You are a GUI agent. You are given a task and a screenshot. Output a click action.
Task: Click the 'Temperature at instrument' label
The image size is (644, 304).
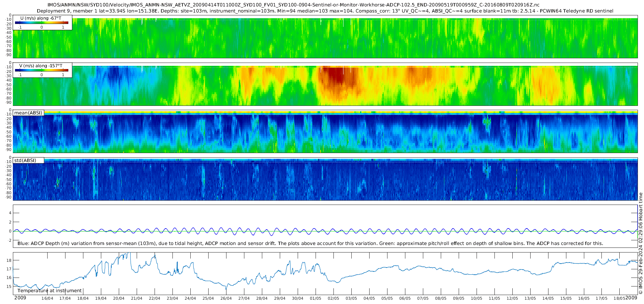(x=50, y=291)
